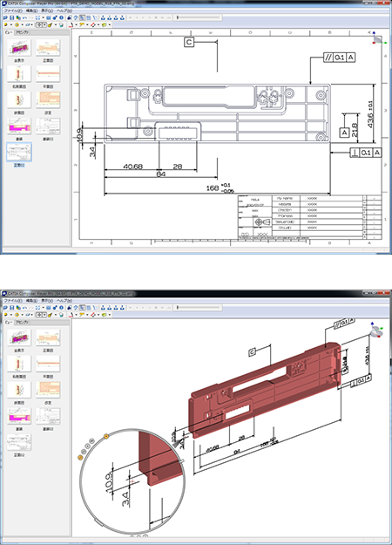Click the datum C label in upper window drawing
The image size is (392, 545).
click(189, 43)
